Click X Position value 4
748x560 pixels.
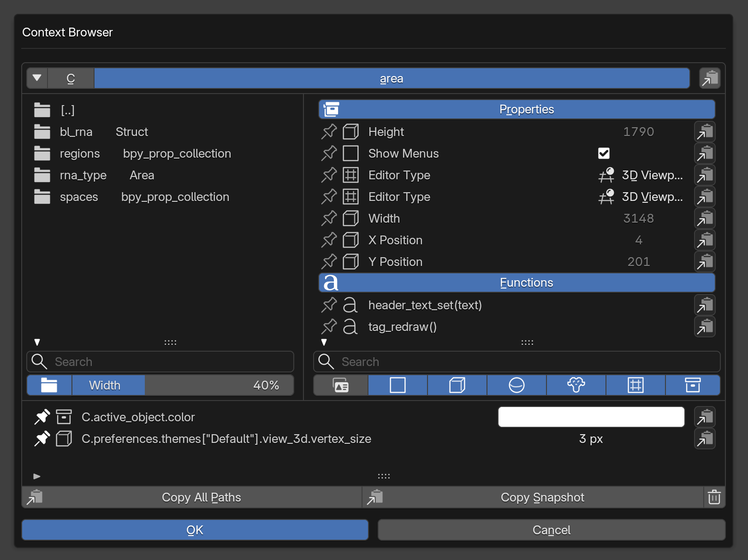[639, 240]
